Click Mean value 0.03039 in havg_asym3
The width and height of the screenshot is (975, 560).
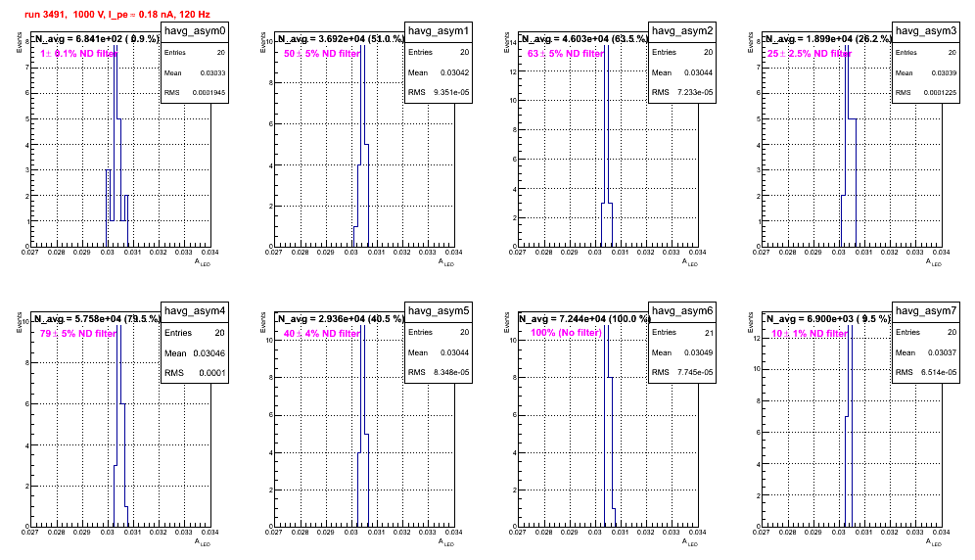[944, 72]
